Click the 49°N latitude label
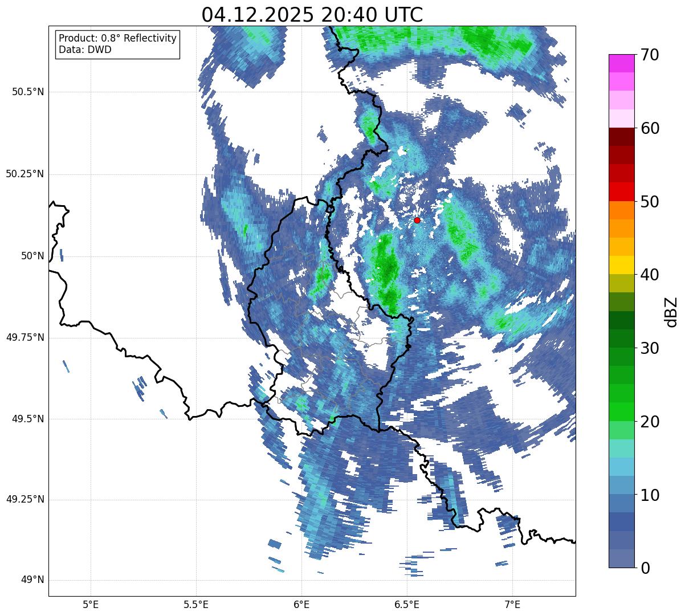Screen dimensions: 685x616 32,580
